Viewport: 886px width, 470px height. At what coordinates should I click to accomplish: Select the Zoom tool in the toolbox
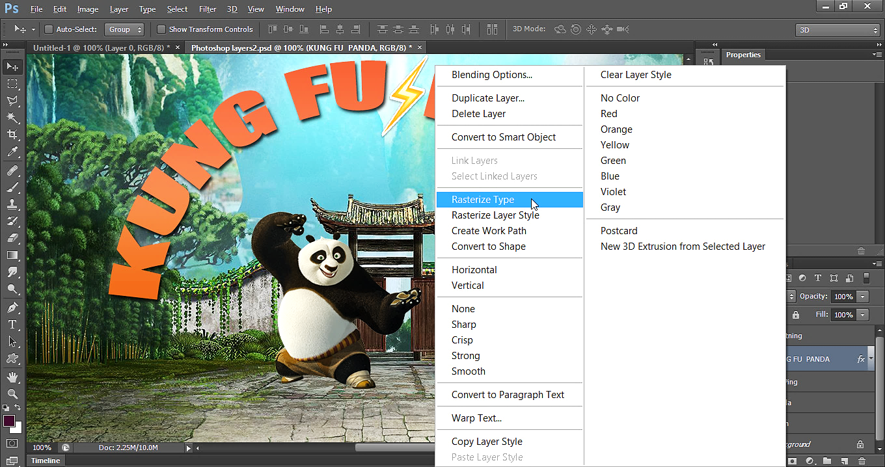pyautogui.click(x=12, y=394)
